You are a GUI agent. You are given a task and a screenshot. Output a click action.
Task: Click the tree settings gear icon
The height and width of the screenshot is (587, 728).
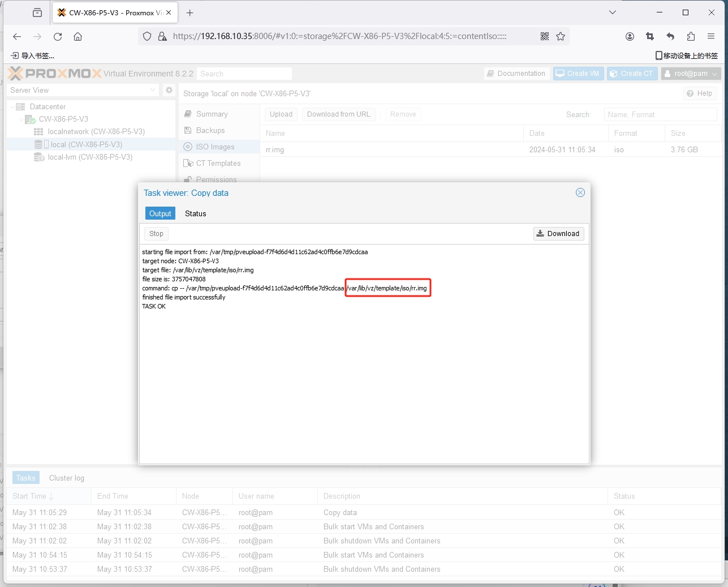169,90
